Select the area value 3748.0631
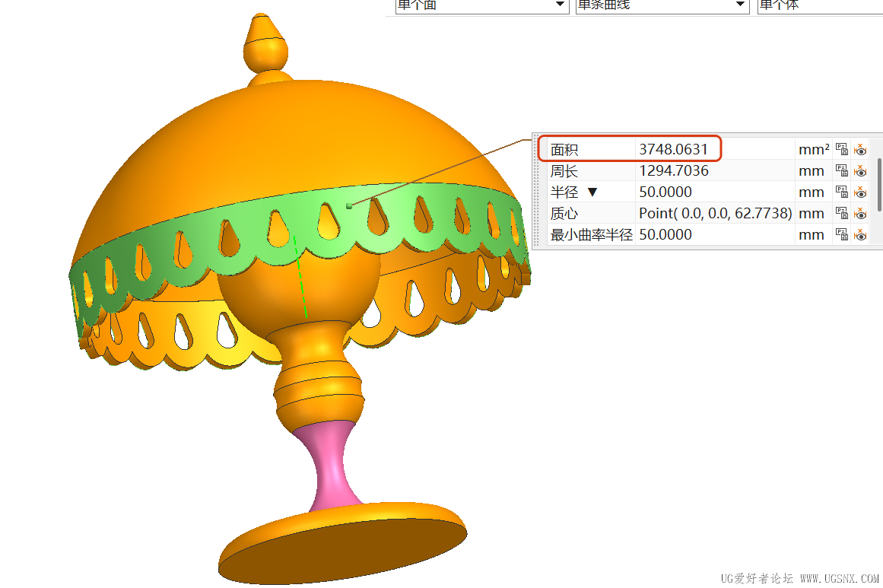The width and height of the screenshot is (883, 588). [x=673, y=149]
